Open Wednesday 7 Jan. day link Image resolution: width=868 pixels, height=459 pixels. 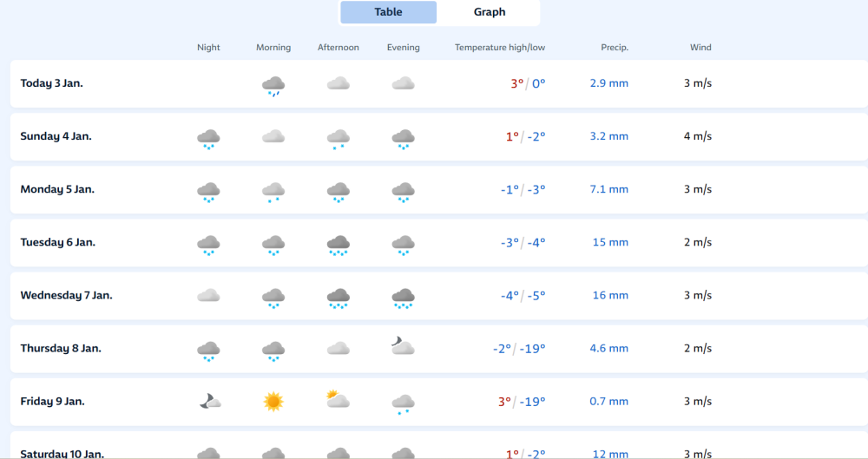[66, 295]
